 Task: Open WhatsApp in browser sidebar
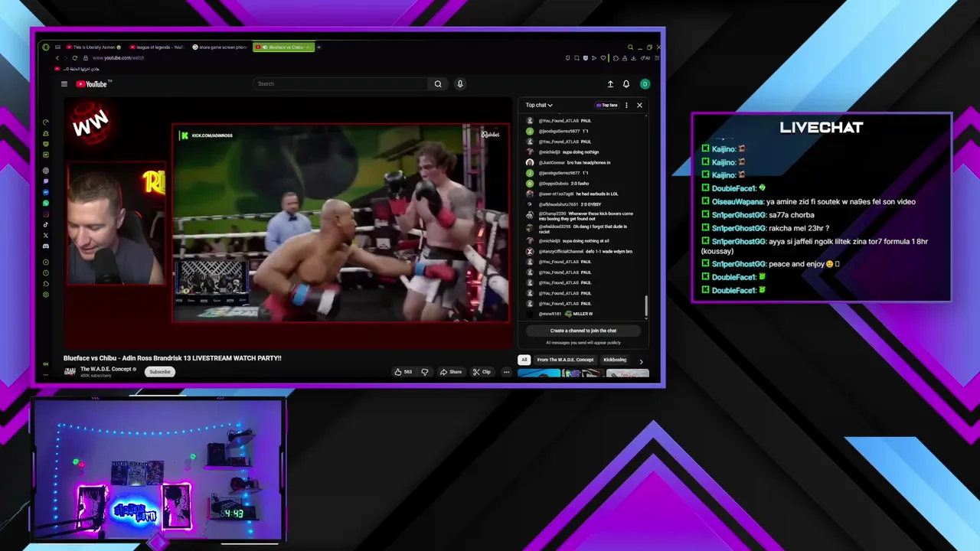(46, 203)
